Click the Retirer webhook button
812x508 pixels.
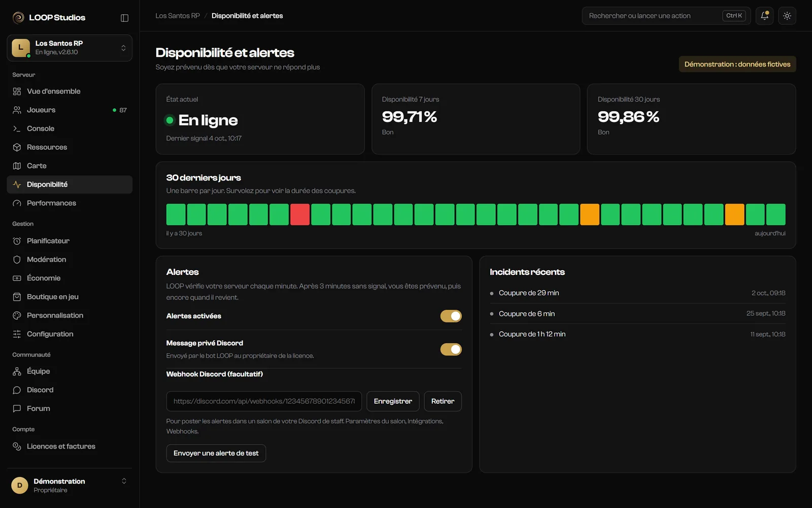pos(443,401)
